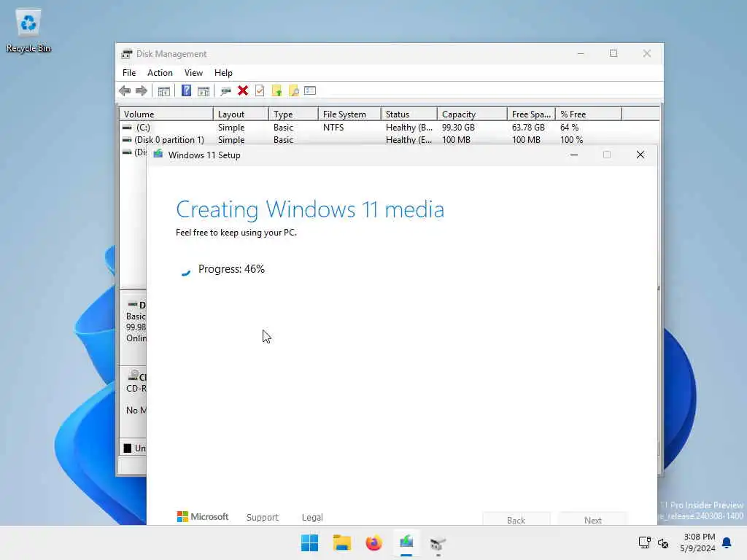Click the red X delete toolbar icon
The width and height of the screenshot is (747, 560).
click(x=243, y=90)
